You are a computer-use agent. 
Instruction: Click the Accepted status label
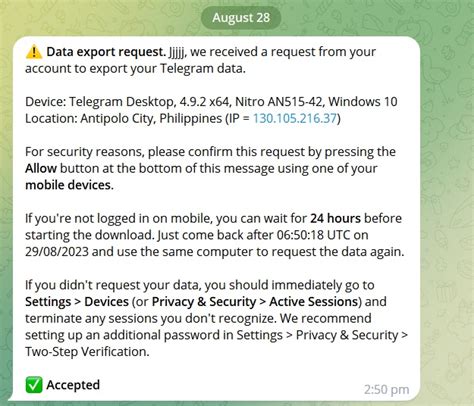tap(73, 385)
